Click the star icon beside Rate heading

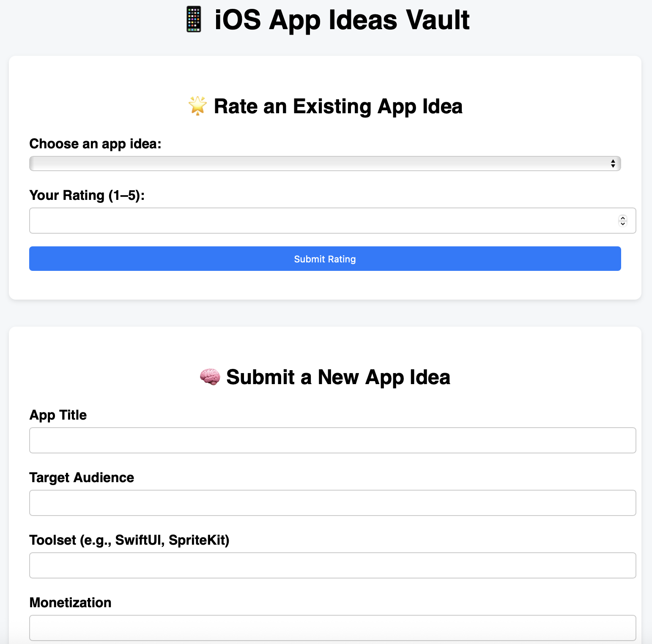pyautogui.click(x=197, y=106)
